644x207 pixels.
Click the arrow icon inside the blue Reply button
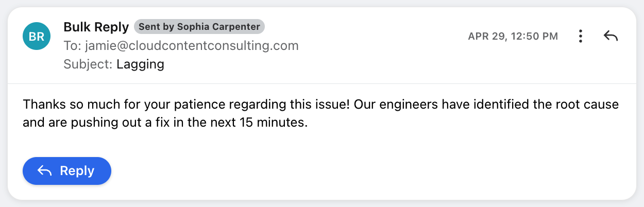click(x=45, y=171)
